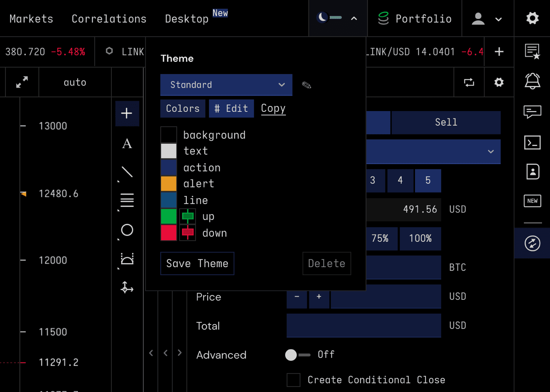Select leverage 4
The width and height of the screenshot is (550, 392).
tap(400, 181)
